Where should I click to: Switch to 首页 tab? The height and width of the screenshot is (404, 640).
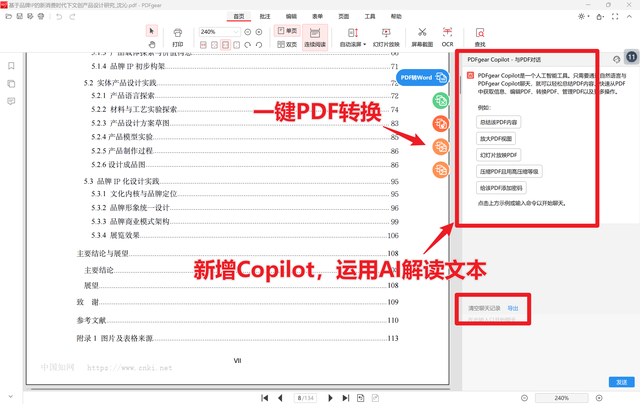point(239,16)
